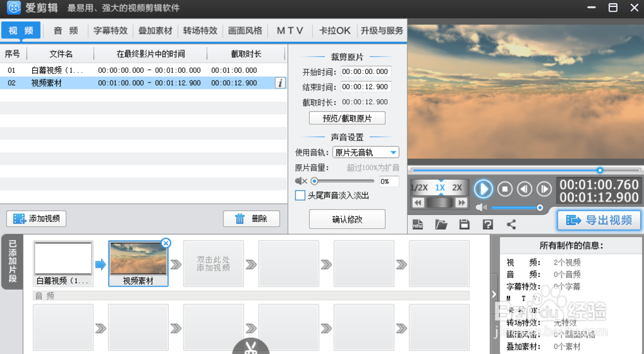
Task: Click the 删除 button
Action: 251,218
